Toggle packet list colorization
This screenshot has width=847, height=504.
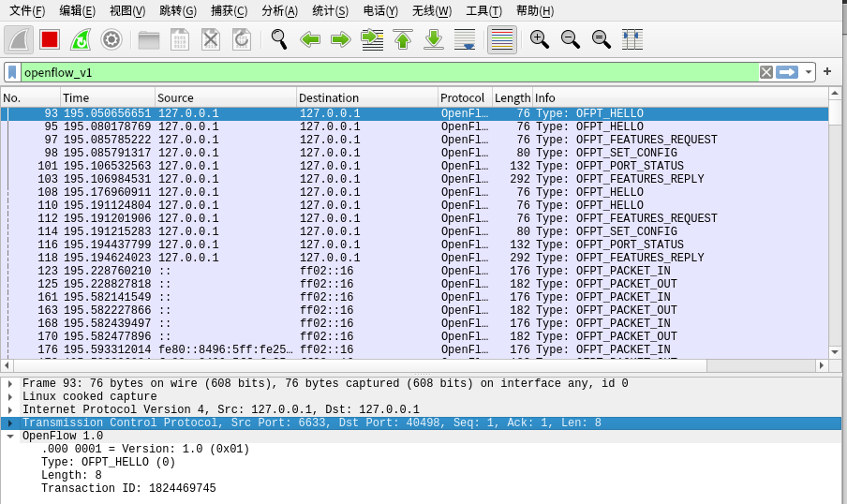[x=502, y=39]
